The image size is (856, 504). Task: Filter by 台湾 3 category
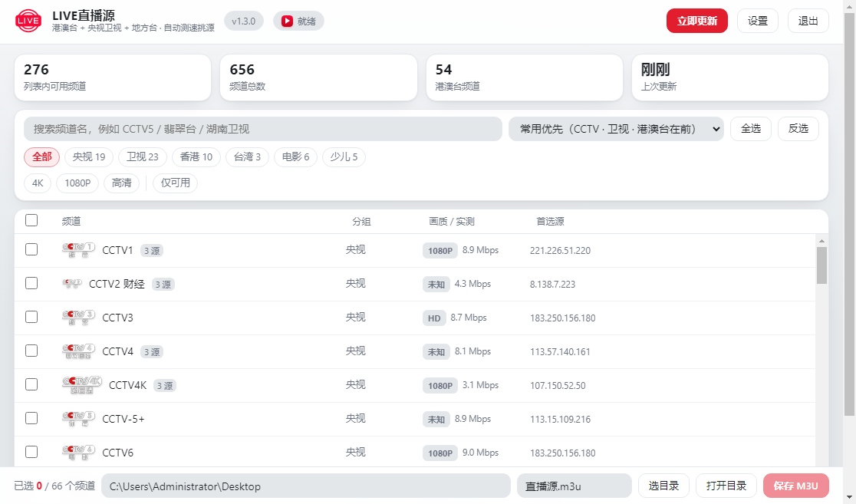(x=247, y=157)
